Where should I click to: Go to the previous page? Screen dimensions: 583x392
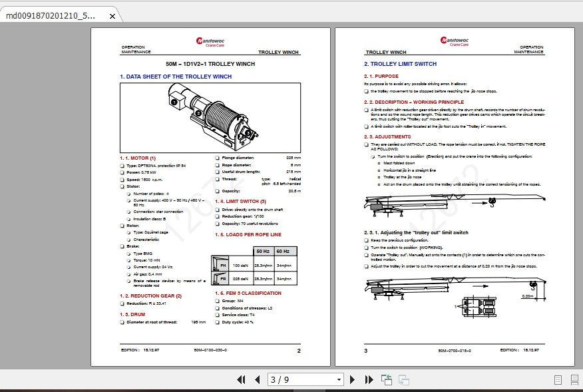pos(258,379)
